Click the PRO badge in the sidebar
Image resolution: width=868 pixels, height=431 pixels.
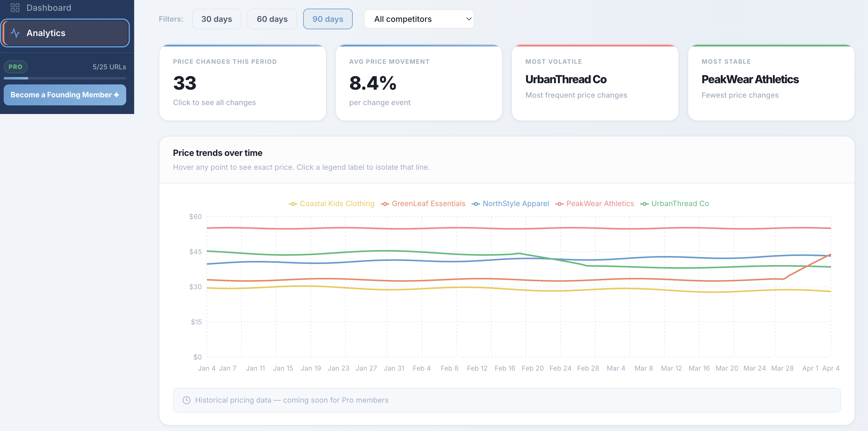tap(15, 67)
